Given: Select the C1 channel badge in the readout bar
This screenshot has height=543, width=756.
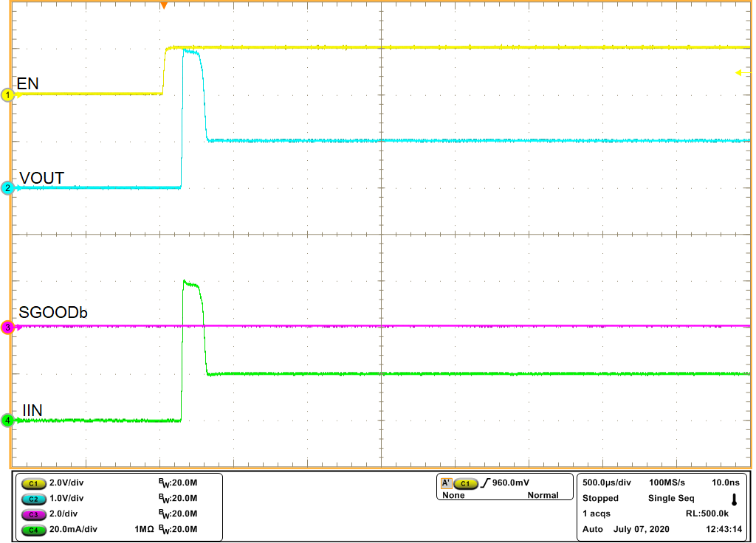Looking at the screenshot, I should (32, 483).
